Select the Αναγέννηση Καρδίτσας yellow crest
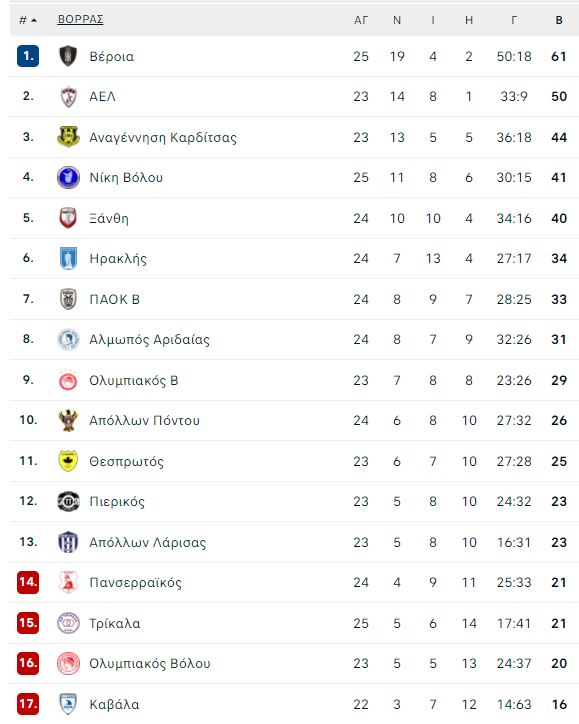The image size is (579, 724). click(68, 137)
